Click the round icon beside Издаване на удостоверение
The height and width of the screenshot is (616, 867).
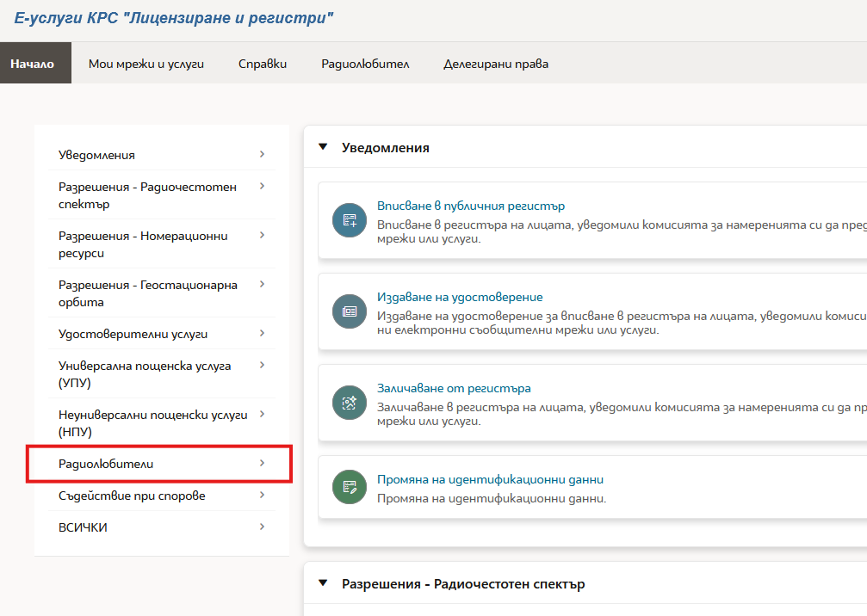(x=350, y=311)
